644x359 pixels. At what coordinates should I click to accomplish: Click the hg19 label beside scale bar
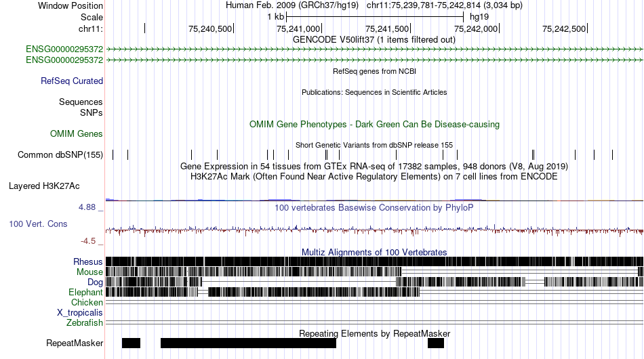pos(479,17)
